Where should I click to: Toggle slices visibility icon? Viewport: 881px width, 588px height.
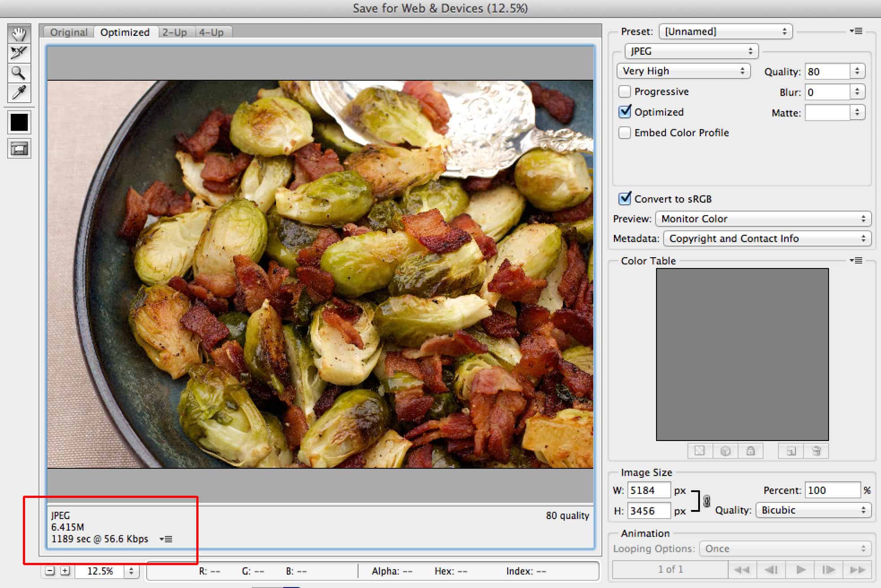click(x=19, y=149)
